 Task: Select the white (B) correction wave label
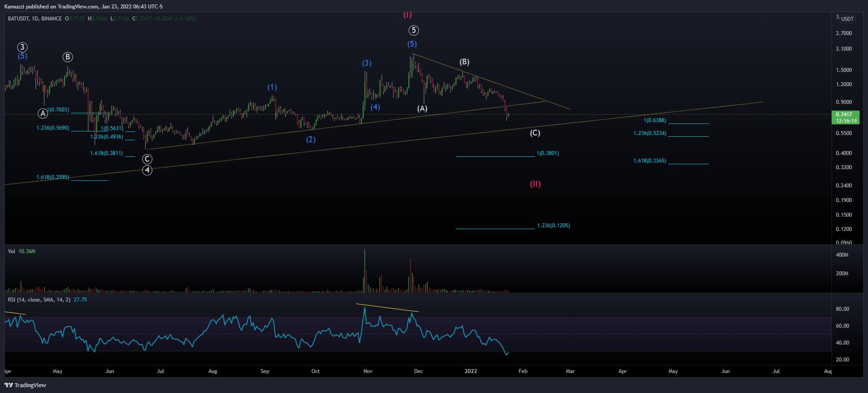(464, 62)
